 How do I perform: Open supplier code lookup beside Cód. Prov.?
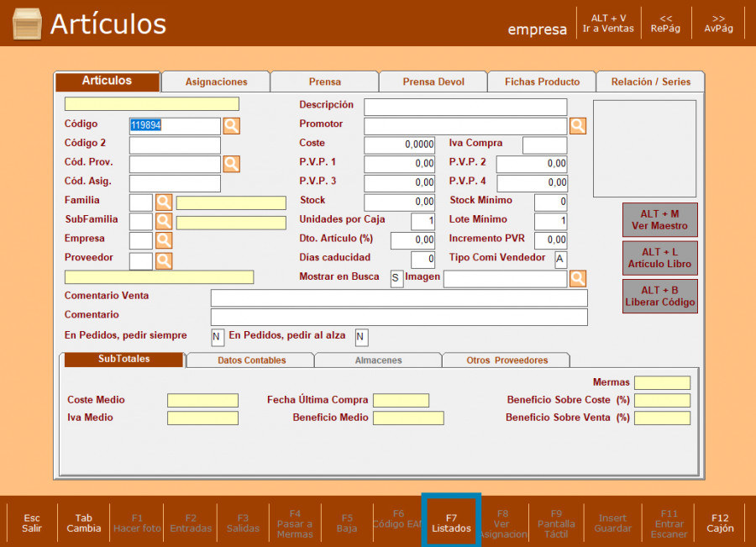point(231,164)
